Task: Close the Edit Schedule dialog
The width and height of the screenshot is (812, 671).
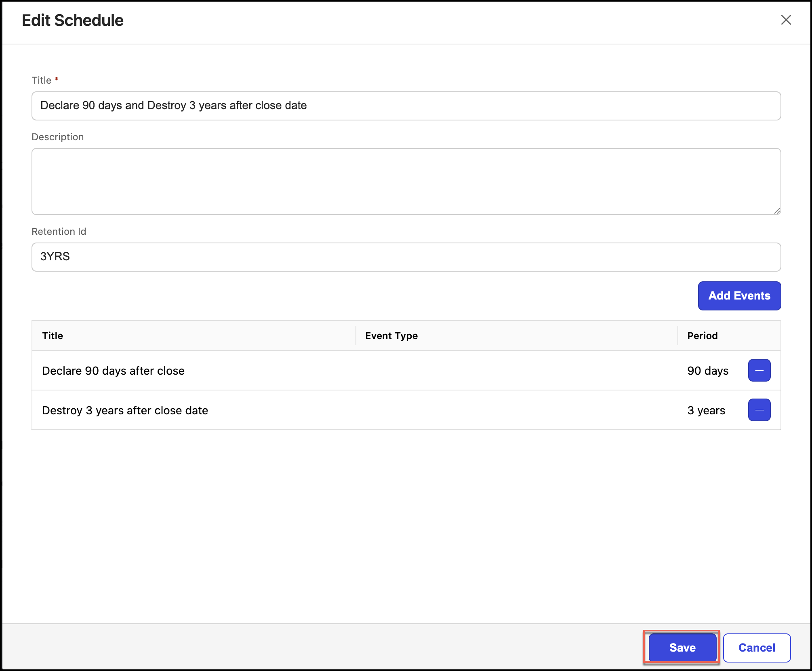Action: [785, 20]
